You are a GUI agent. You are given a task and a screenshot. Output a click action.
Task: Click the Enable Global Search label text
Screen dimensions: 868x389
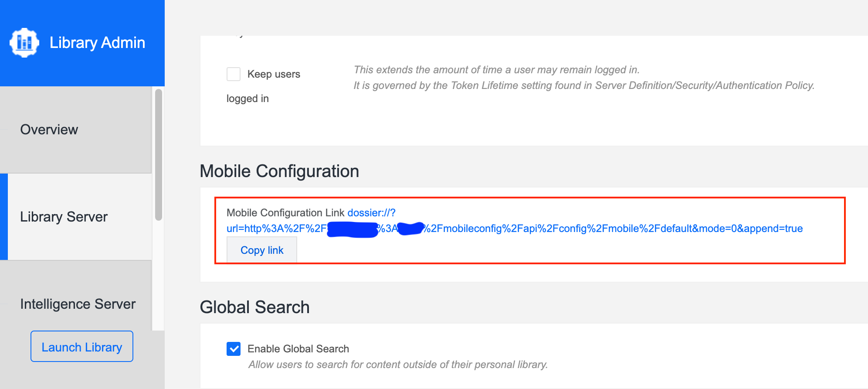298,349
